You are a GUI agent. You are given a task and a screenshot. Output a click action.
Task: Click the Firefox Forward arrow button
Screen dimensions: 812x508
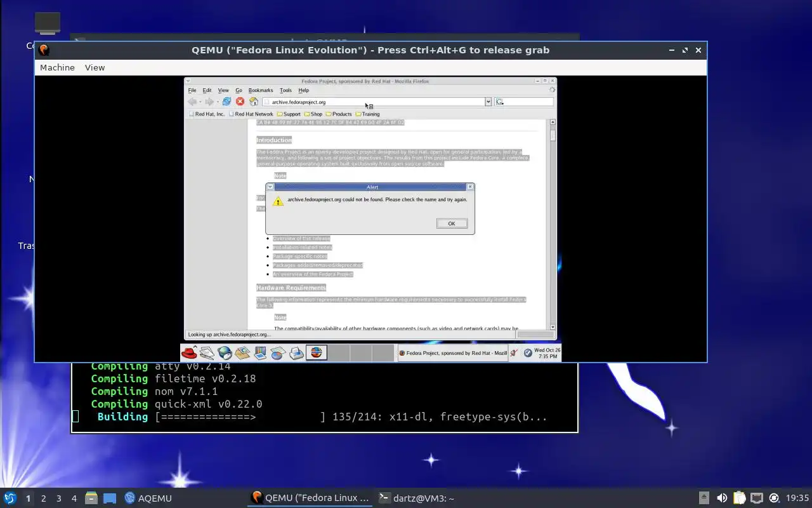(209, 102)
